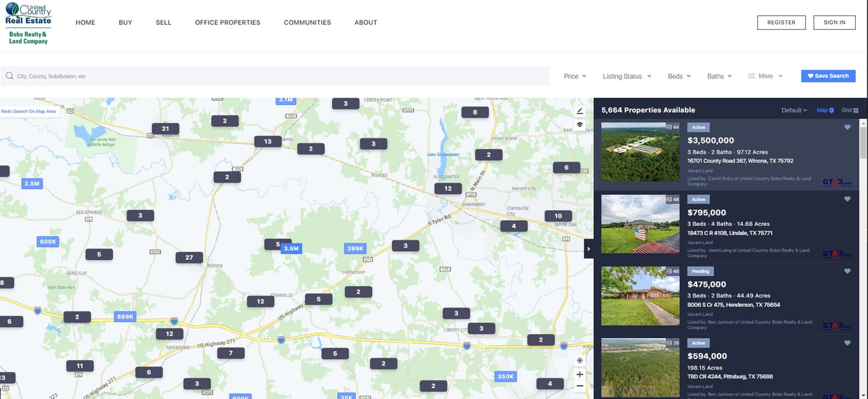This screenshot has width=868, height=399.
Task: Click the Save Search button
Action: (828, 76)
